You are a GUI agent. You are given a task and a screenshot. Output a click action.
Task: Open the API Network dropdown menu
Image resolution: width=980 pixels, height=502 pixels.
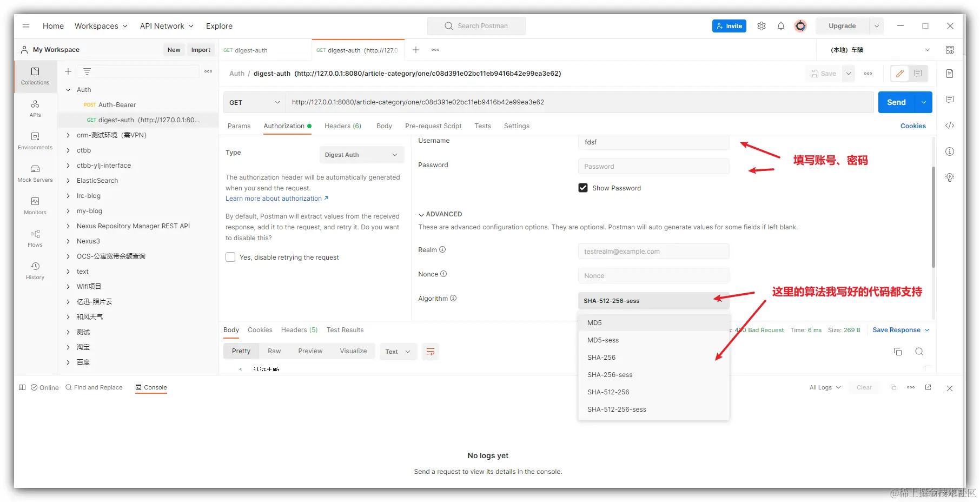click(167, 26)
